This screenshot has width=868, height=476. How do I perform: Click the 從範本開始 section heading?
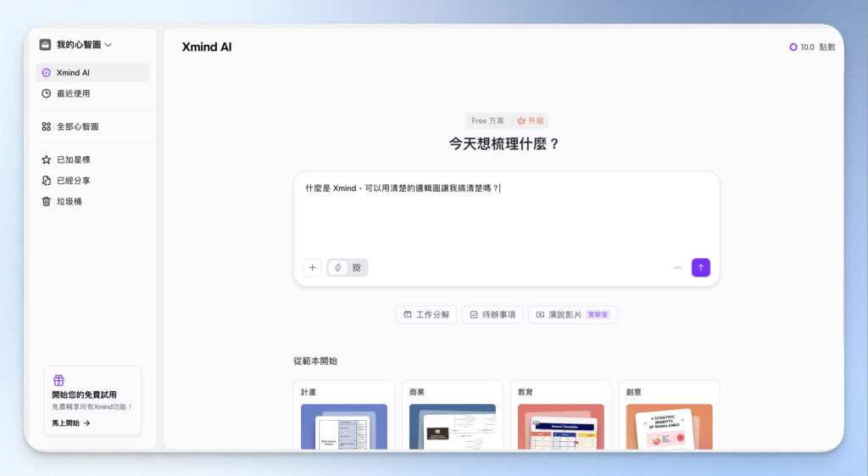tap(315, 361)
